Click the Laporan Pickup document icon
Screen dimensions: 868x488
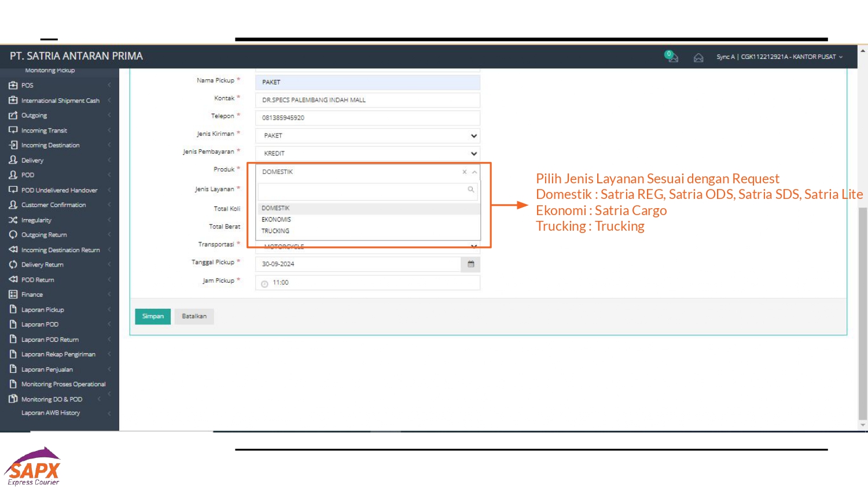tap(13, 309)
